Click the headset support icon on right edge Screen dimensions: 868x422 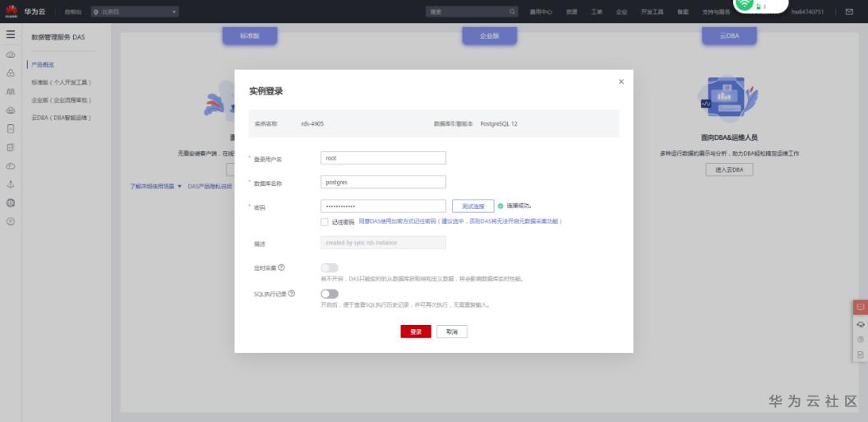tap(861, 324)
